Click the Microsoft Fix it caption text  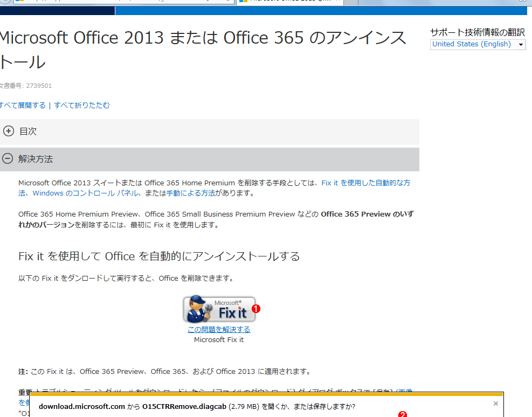(219, 340)
